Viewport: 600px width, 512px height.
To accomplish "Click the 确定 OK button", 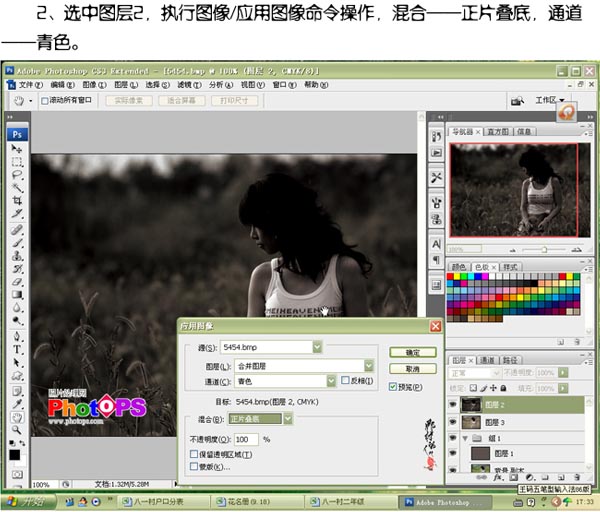I will click(413, 352).
